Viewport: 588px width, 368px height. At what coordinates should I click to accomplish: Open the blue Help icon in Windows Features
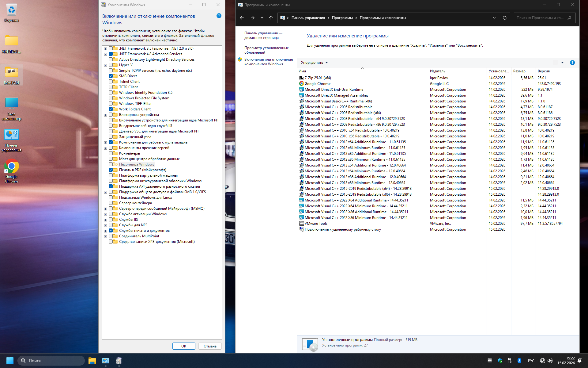(x=219, y=16)
